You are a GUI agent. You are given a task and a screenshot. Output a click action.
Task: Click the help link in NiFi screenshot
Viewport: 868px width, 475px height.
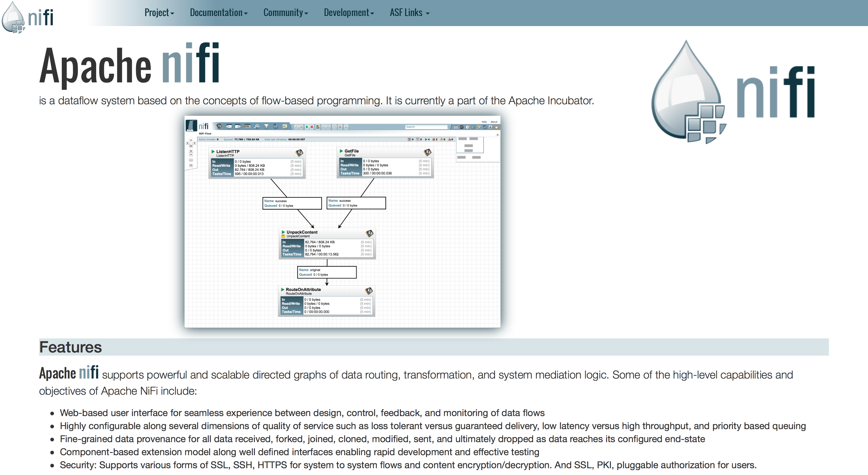point(484,122)
